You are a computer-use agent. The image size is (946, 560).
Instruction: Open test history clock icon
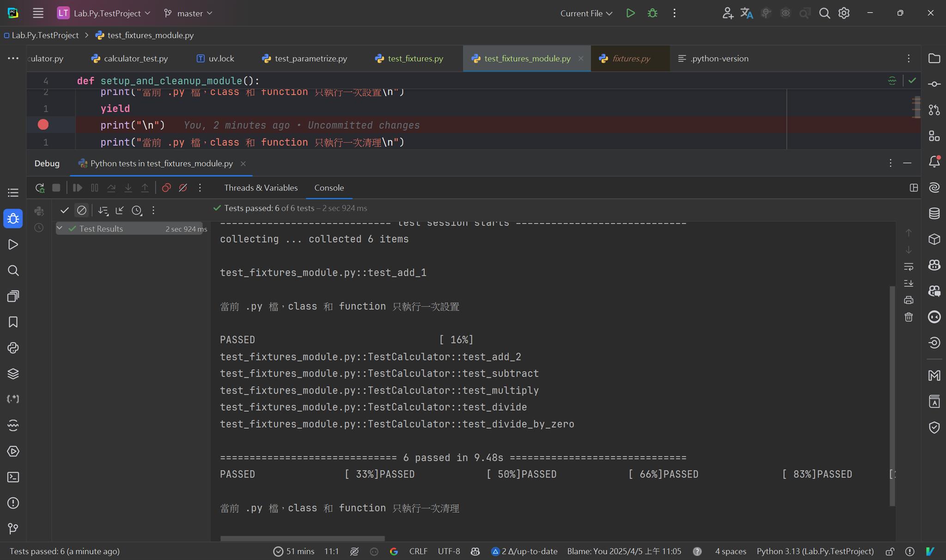137,211
